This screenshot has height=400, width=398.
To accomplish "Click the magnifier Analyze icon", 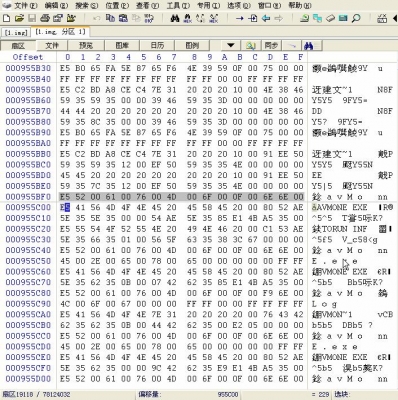I will [x=356, y=18].
